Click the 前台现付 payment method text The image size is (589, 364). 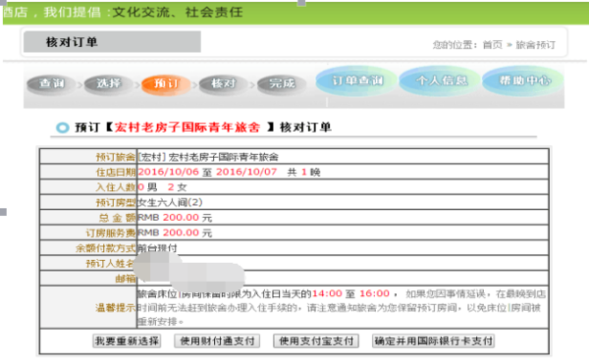(x=157, y=248)
